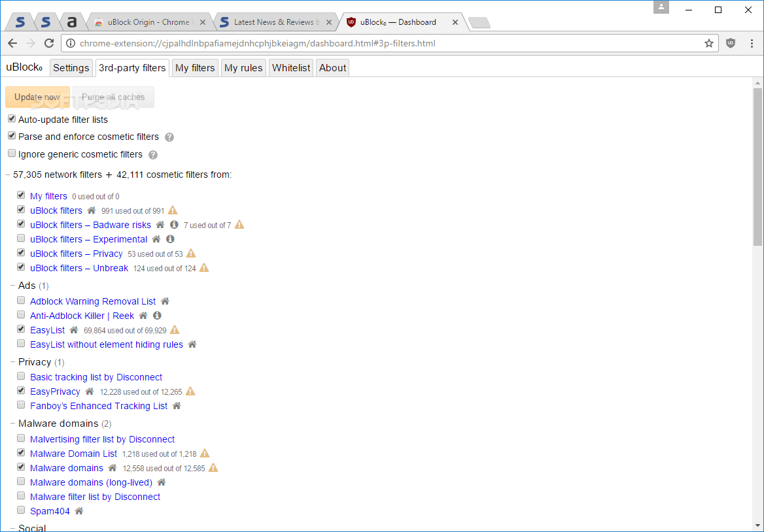Enable the Basic tracking list by Disconnect
764x532 pixels.
point(21,375)
